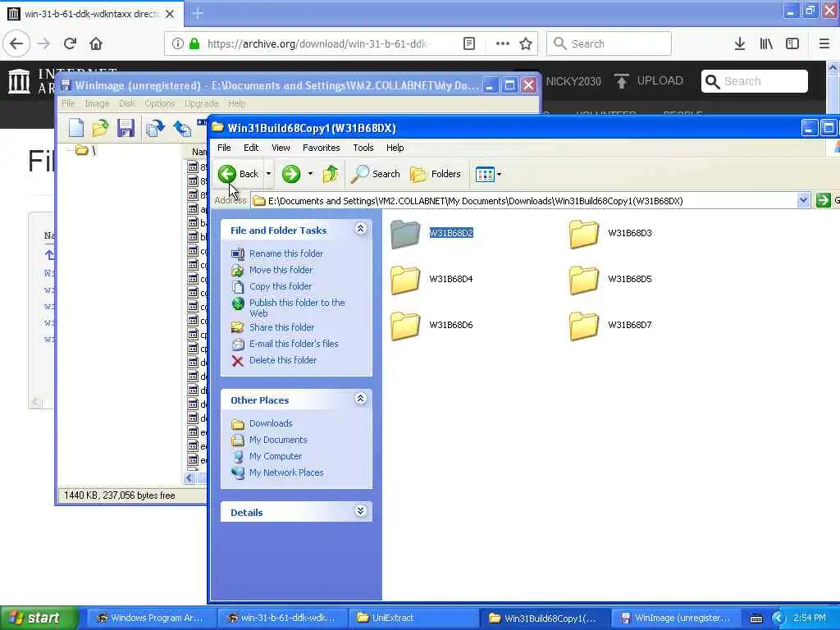
Task: Expand the Address bar dropdown
Action: tap(803, 200)
